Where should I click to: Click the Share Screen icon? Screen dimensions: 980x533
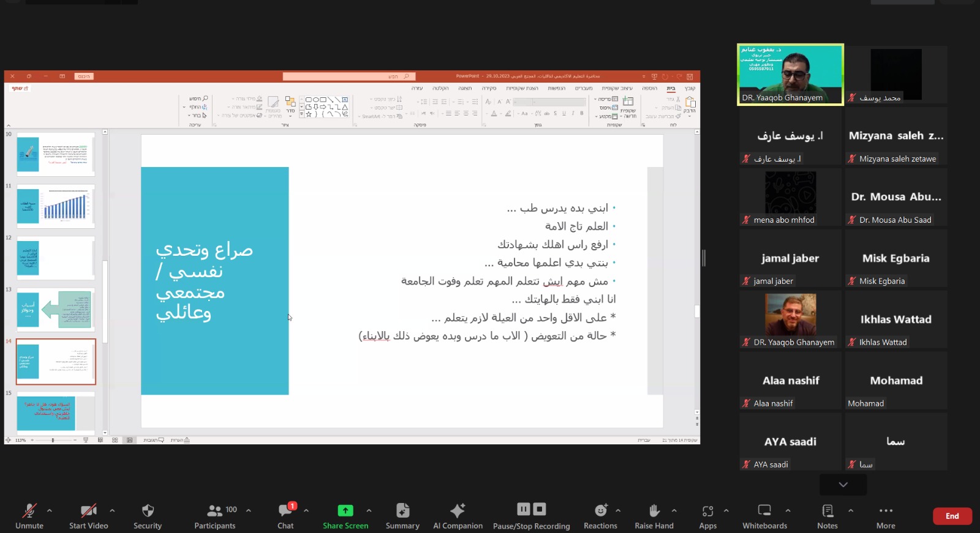click(x=345, y=511)
